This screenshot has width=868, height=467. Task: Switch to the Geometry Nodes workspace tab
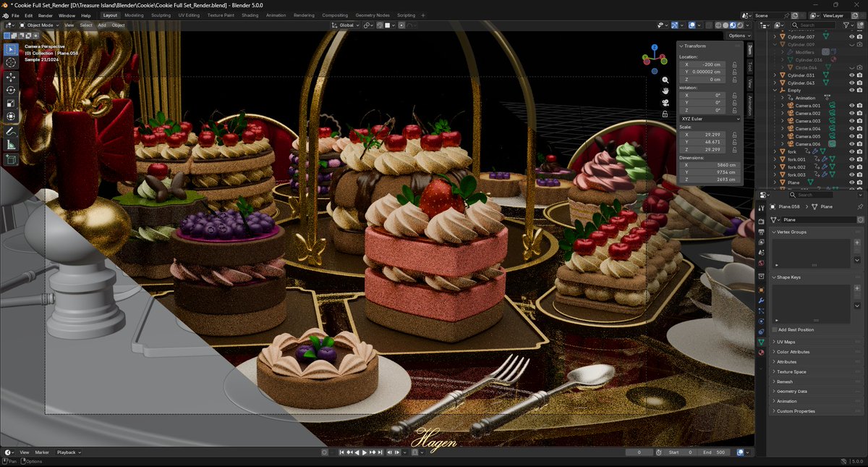pyautogui.click(x=373, y=15)
